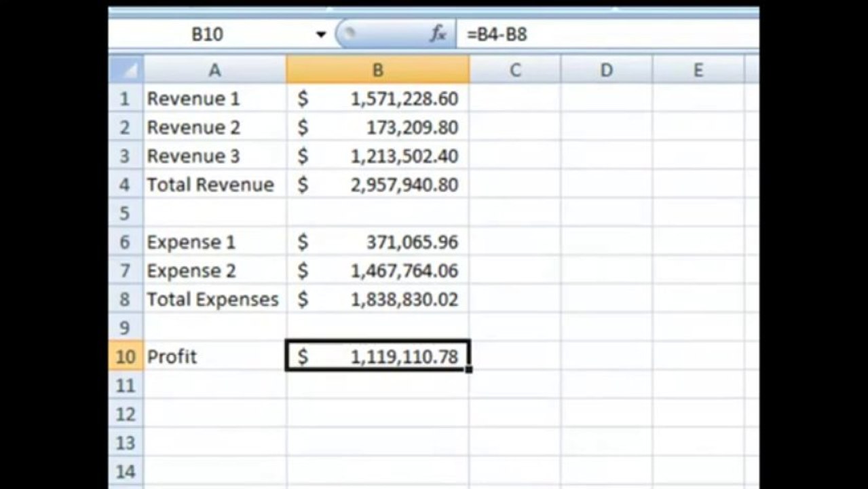Select row 10 header
Image resolution: width=868 pixels, height=489 pixels.
click(126, 357)
